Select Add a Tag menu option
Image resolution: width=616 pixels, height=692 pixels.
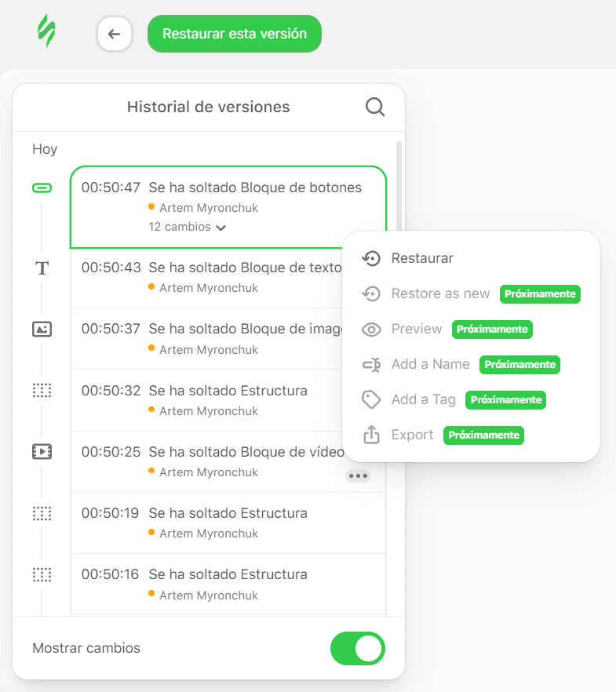[x=471, y=399]
